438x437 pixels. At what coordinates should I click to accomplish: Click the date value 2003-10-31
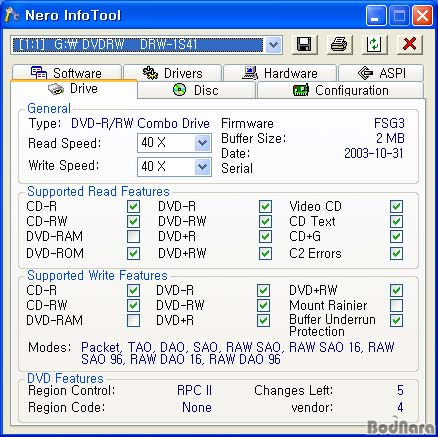(x=374, y=153)
